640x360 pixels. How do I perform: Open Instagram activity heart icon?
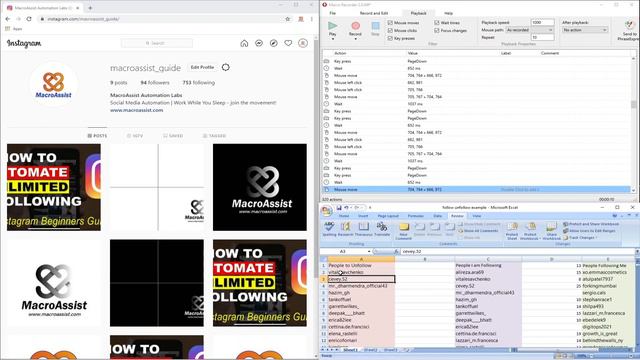coord(288,43)
